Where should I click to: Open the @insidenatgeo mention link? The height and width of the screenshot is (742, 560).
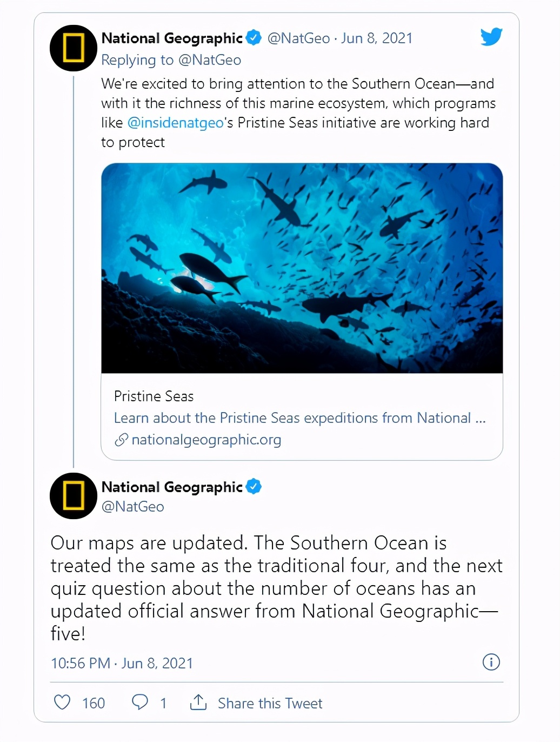tap(174, 123)
